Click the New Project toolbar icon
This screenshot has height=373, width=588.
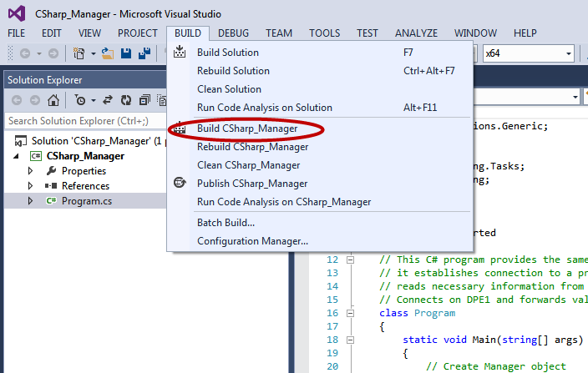tap(79, 54)
